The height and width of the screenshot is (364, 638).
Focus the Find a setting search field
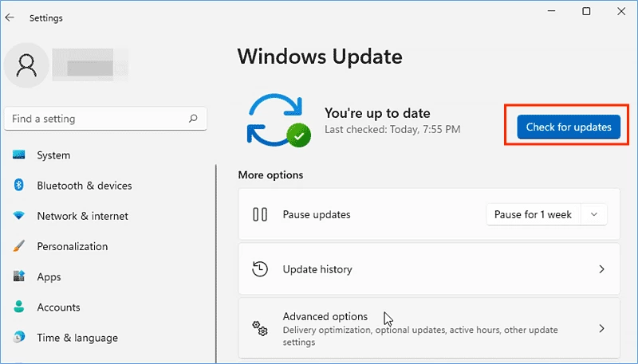click(x=105, y=119)
